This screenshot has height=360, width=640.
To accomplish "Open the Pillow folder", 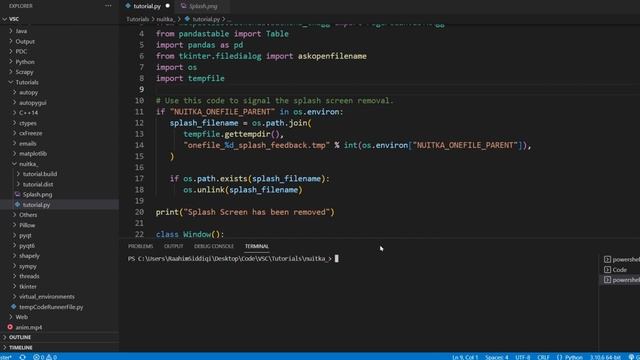I will coord(27,225).
